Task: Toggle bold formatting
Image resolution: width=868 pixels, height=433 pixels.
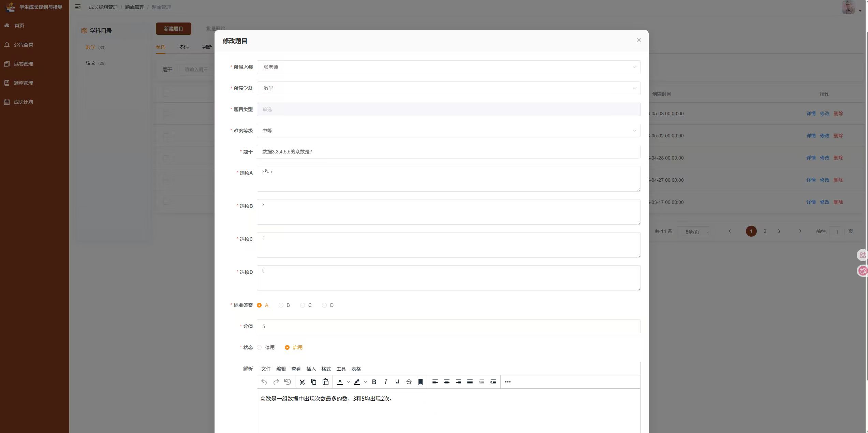Action: [x=374, y=382]
